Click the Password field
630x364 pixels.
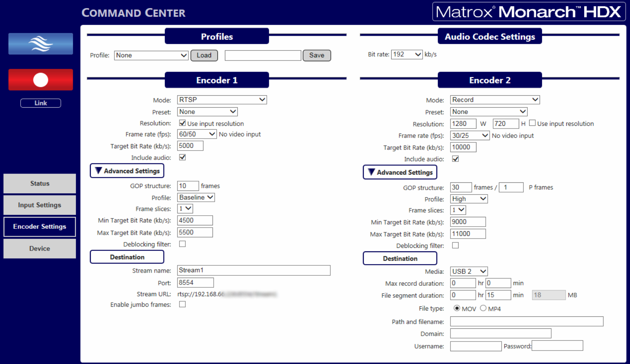(558, 346)
